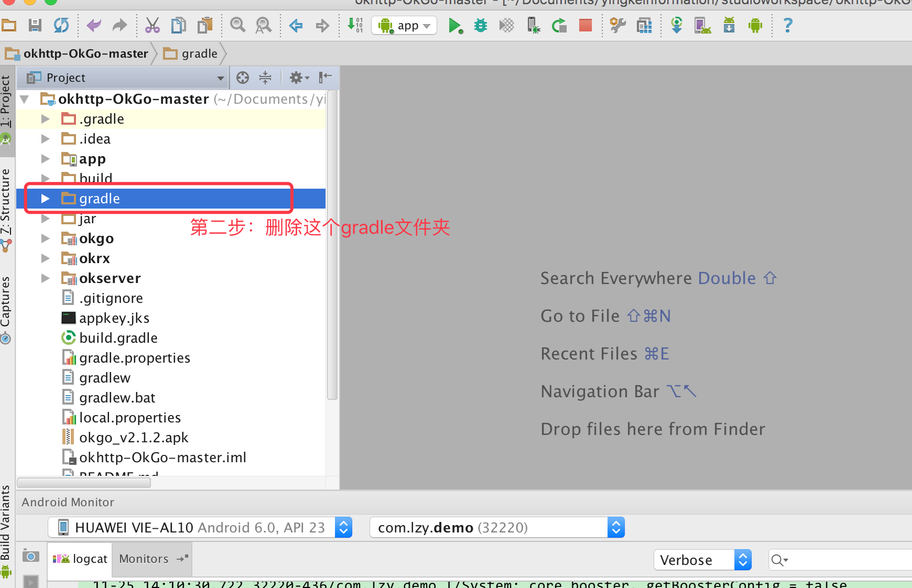Click the Rerun green arrow icon
Image resolution: width=912 pixels, height=588 pixels.
point(559,25)
